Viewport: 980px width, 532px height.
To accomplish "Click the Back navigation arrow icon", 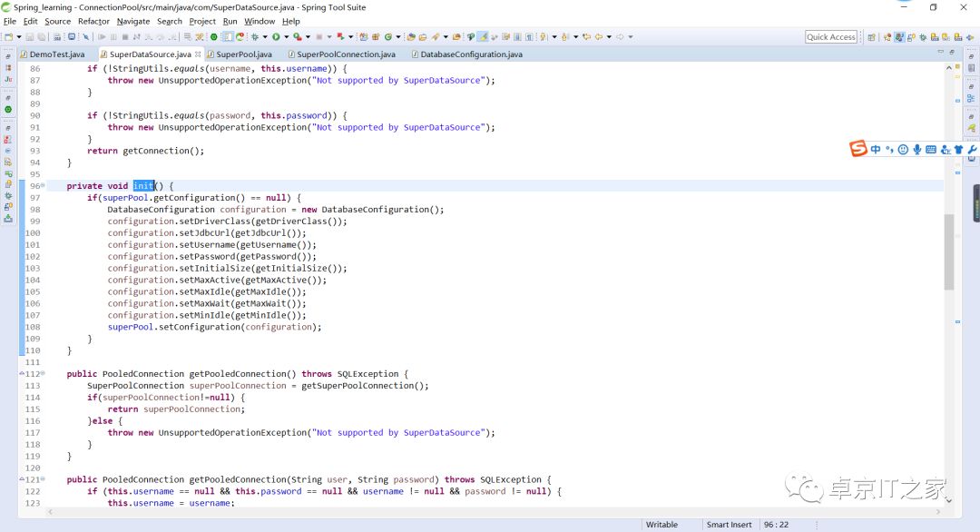I will [599, 37].
